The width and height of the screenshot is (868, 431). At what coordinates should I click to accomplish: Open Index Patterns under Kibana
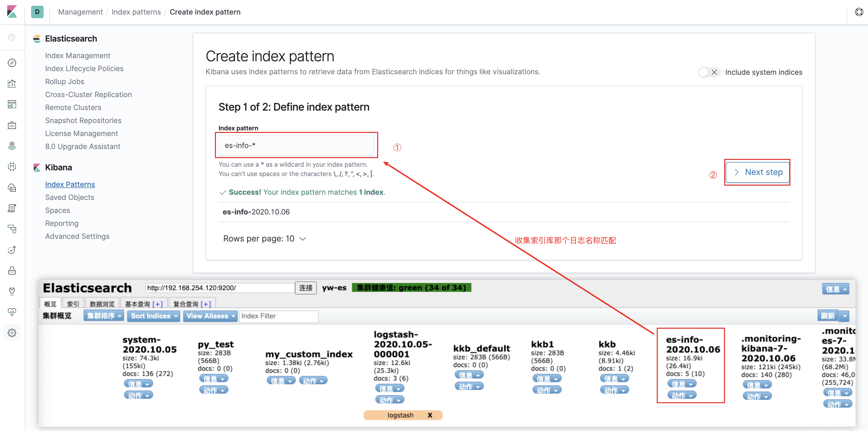70,184
